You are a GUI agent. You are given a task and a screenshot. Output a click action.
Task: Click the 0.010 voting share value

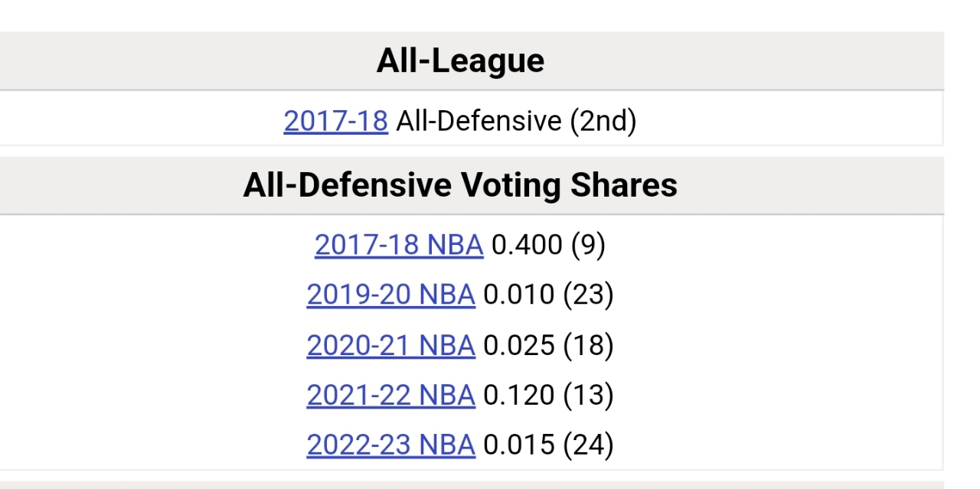pyautogui.click(x=519, y=295)
